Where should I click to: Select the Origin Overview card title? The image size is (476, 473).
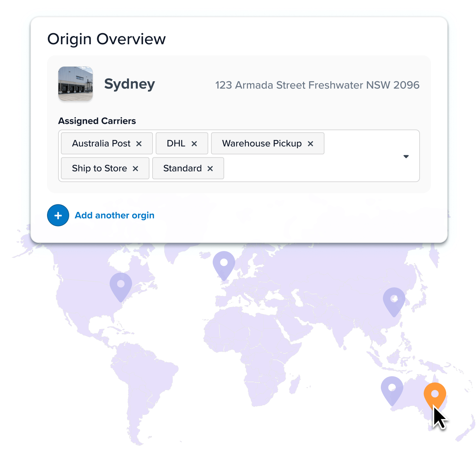point(107,39)
